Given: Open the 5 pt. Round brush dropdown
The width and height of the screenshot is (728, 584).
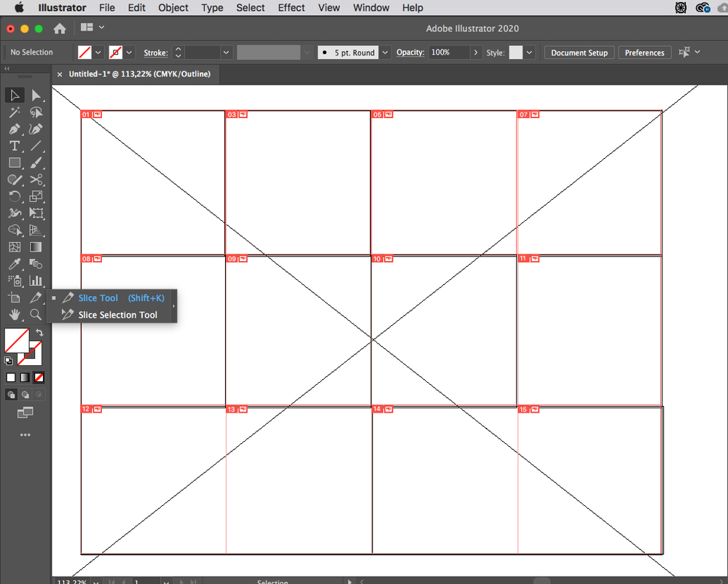Looking at the screenshot, I should 385,52.
